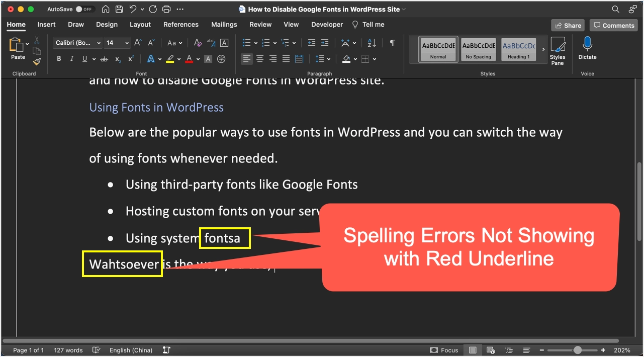The height and width of the screenshot is (357, 644).
Task: Expand the font name dropdown Calibri
Action: coord(99,43)
